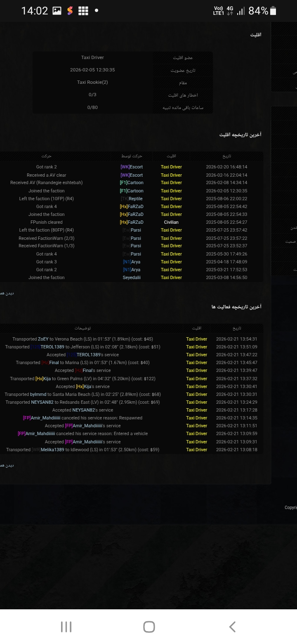Click the Taxi Driver value in membership card
Viewport: 297px width, 644px height.
[x=92, y=57]
